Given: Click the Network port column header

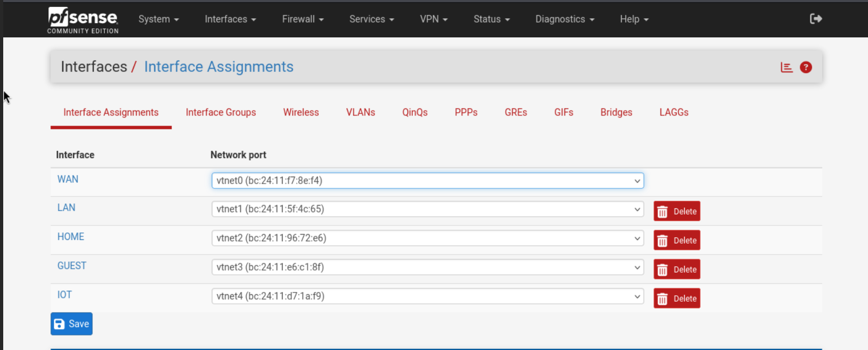Looking at the screenshot, I should pos(238,155).
